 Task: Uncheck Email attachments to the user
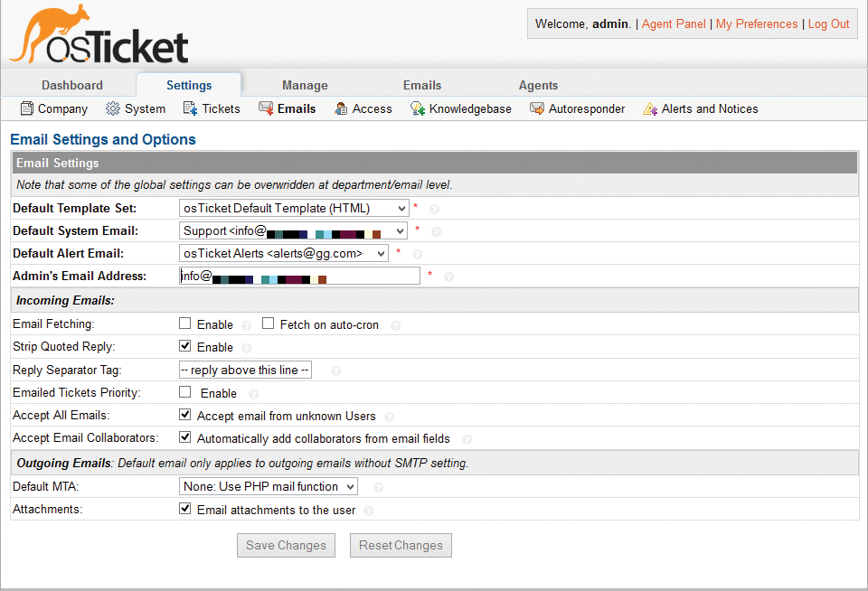[x=184, y=508]
